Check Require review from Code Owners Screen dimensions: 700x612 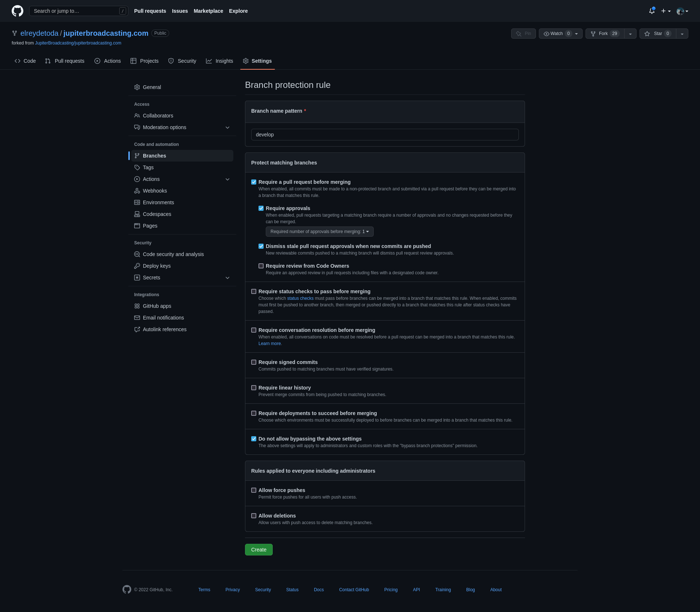(x=261, y=266)
